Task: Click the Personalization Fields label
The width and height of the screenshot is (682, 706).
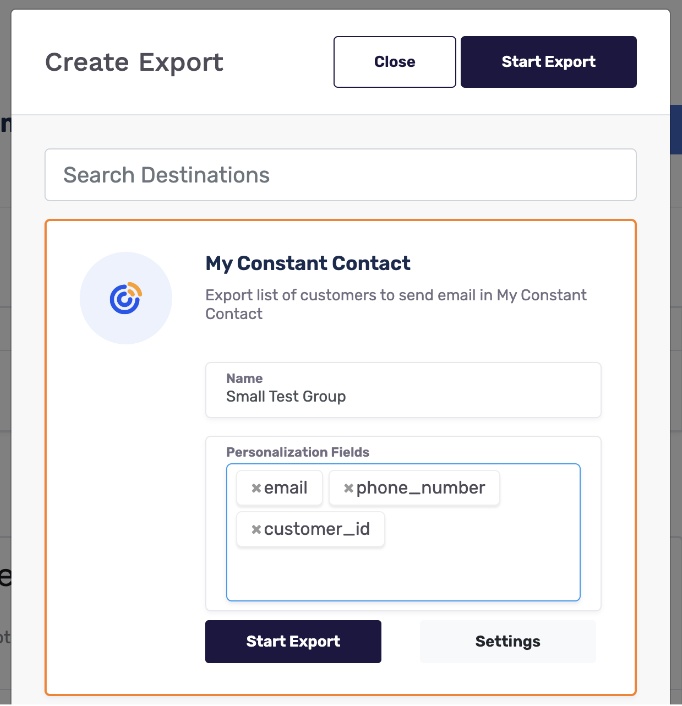Action: tap(298, 452)
